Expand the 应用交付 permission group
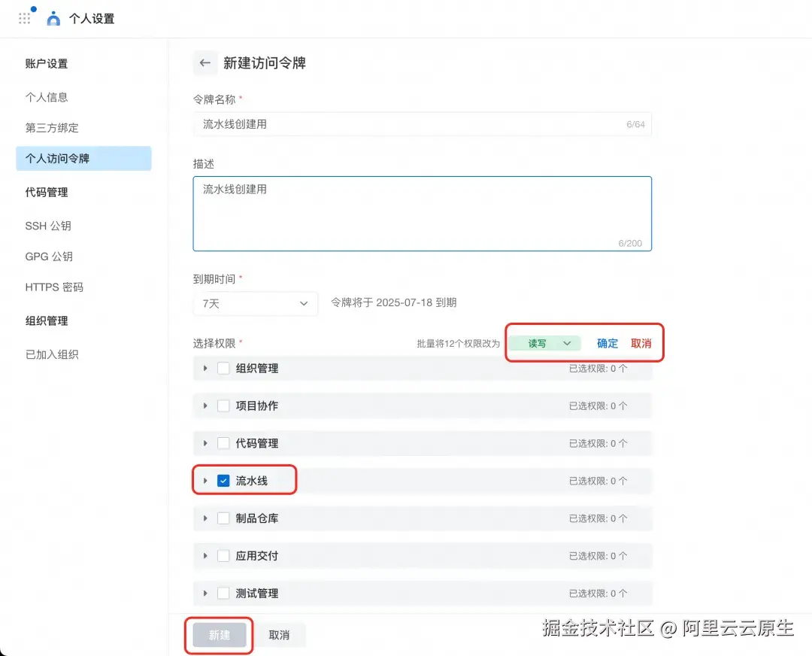812x656 pixels. tap(205, 556)
